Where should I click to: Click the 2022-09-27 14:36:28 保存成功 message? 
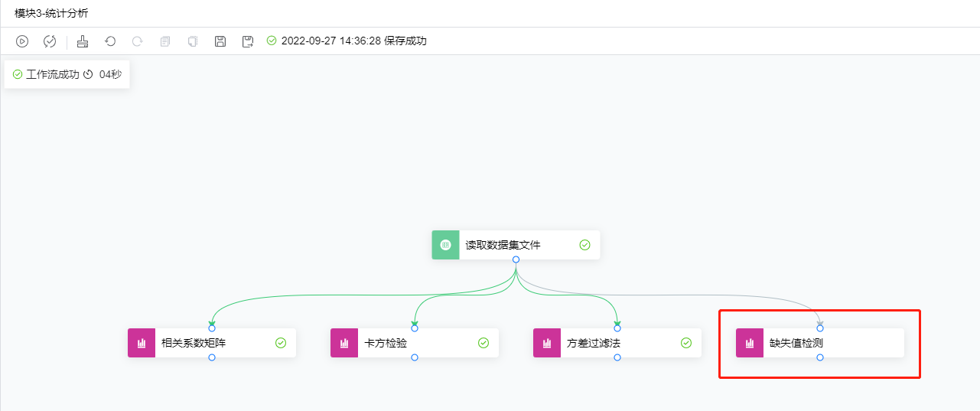[x=354, y=41]
